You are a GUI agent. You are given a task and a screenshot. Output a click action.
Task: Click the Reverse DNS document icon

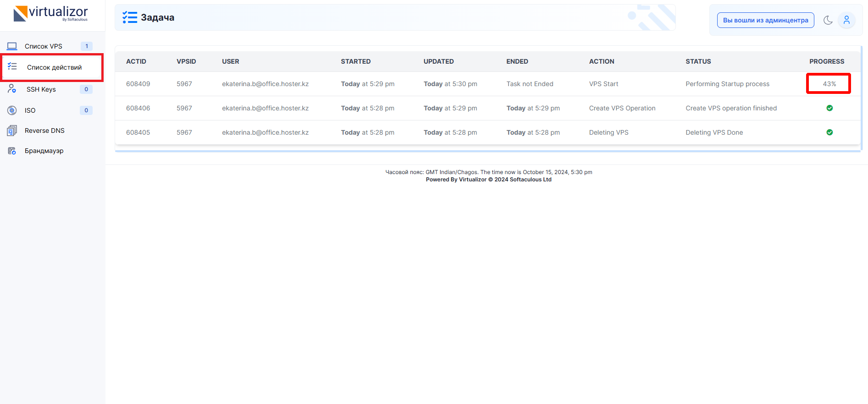pyautogui.click(x=12, y=131)
